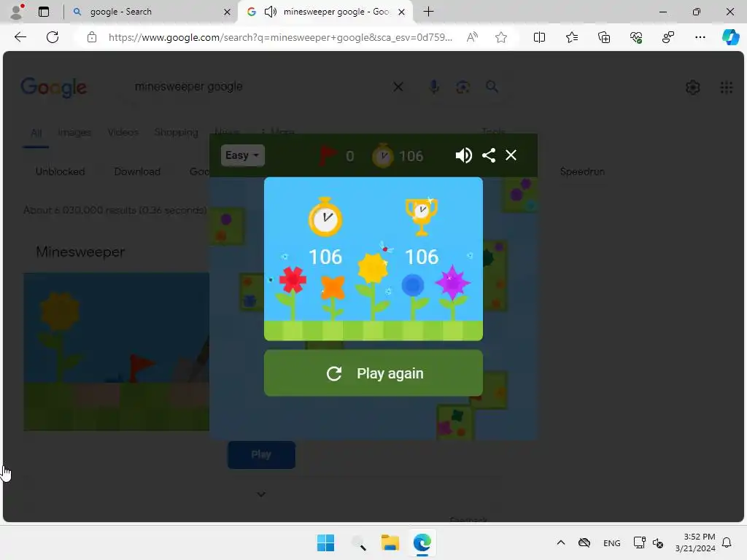Open Collections panel

(x=603, y=37)
